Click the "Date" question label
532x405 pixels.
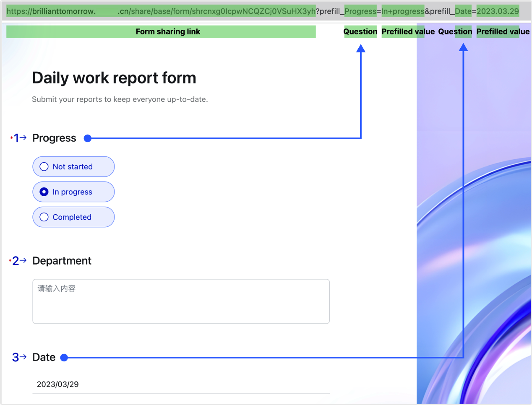(x=44, y=357)
